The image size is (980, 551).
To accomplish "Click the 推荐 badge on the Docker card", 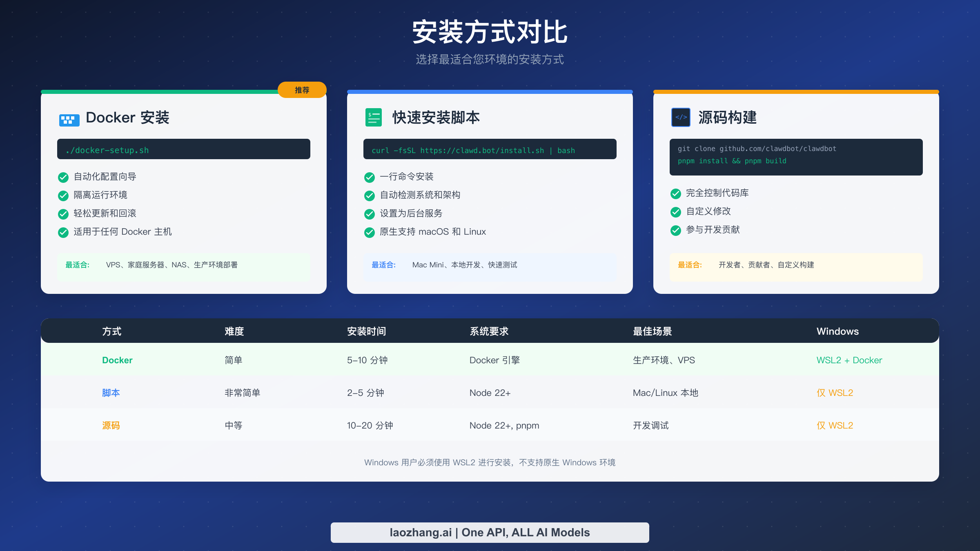I will click(x=302, y=90).
